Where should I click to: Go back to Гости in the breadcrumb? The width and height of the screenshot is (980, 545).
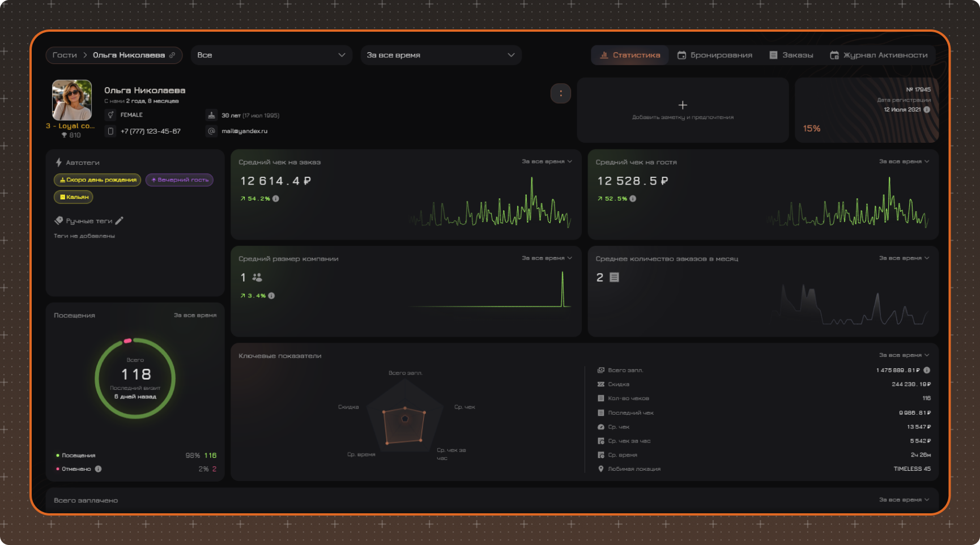65,55
